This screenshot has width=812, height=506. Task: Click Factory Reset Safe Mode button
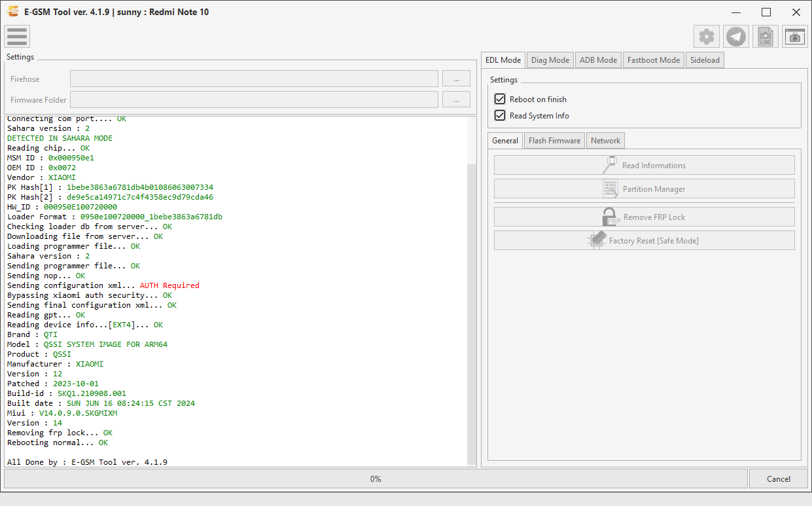point(644,240)
